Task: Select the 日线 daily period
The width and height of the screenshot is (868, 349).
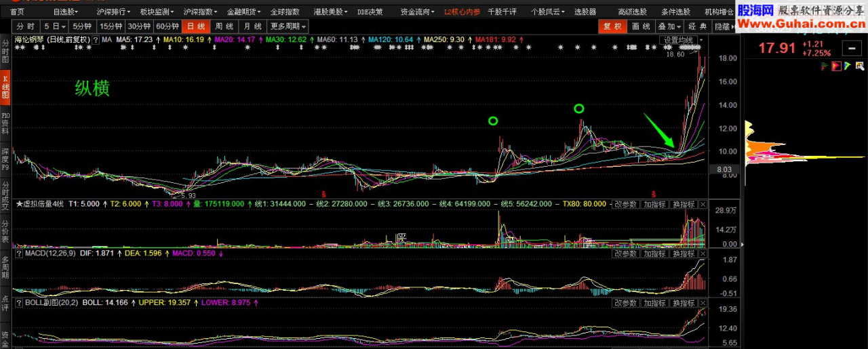Action: tap(195, 26)
